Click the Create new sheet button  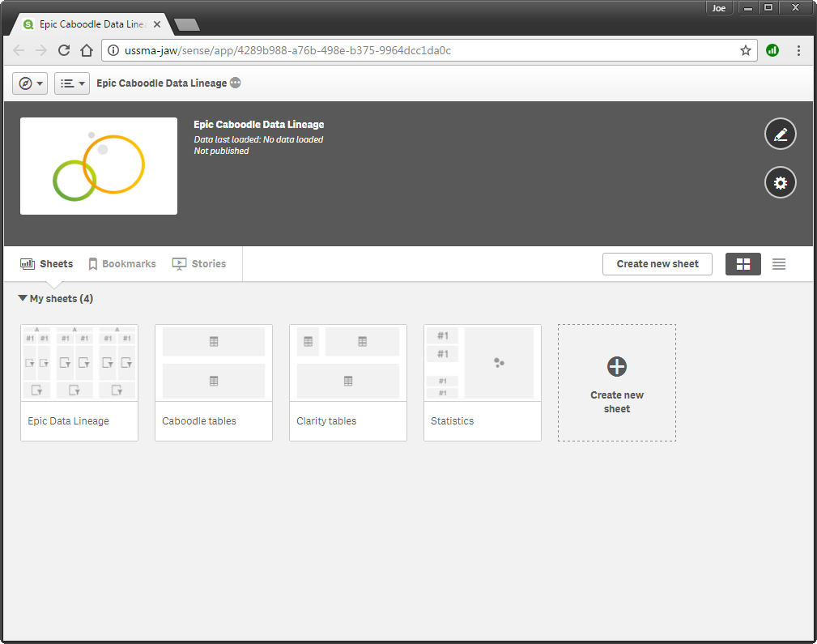[x=657, y=264]
